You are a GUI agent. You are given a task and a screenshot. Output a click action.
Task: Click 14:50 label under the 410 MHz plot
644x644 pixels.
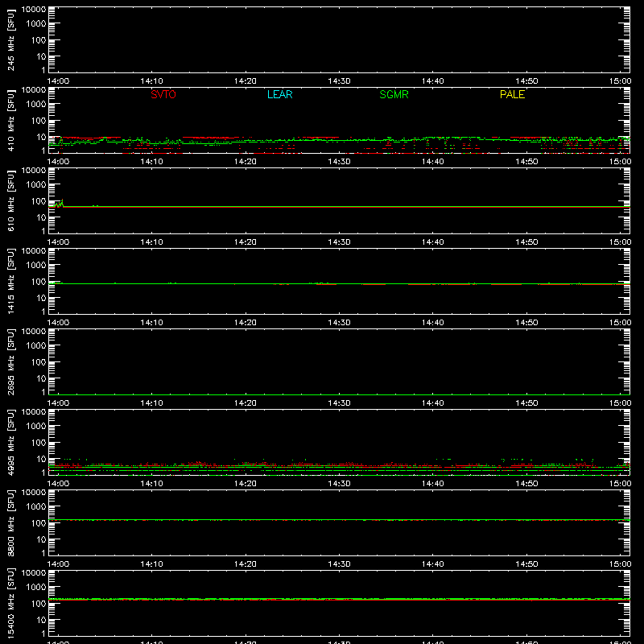pyautogui.click(x=526, y=162)
